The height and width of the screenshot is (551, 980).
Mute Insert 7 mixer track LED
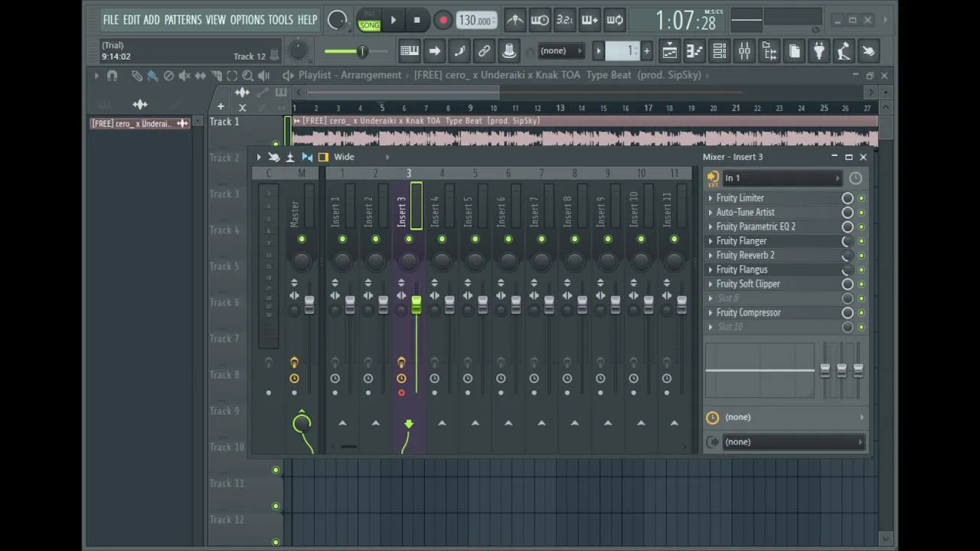(x=541, y=240)
